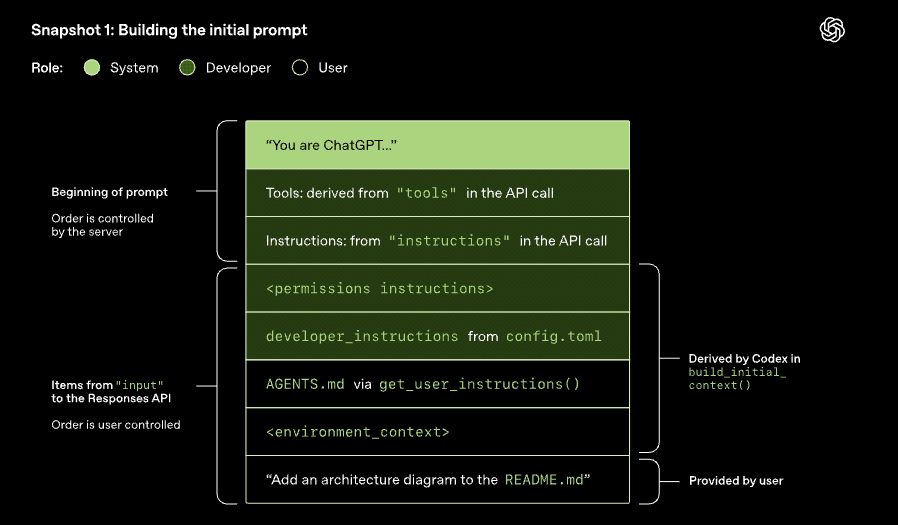898x525 pixels.
Task: Select the "You are ChatGPT..." block
Action: pyautogui.click(x=438, y=145)
